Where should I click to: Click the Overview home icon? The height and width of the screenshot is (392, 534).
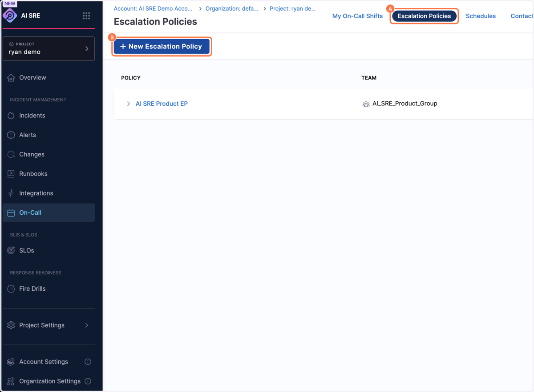[11, 78]
